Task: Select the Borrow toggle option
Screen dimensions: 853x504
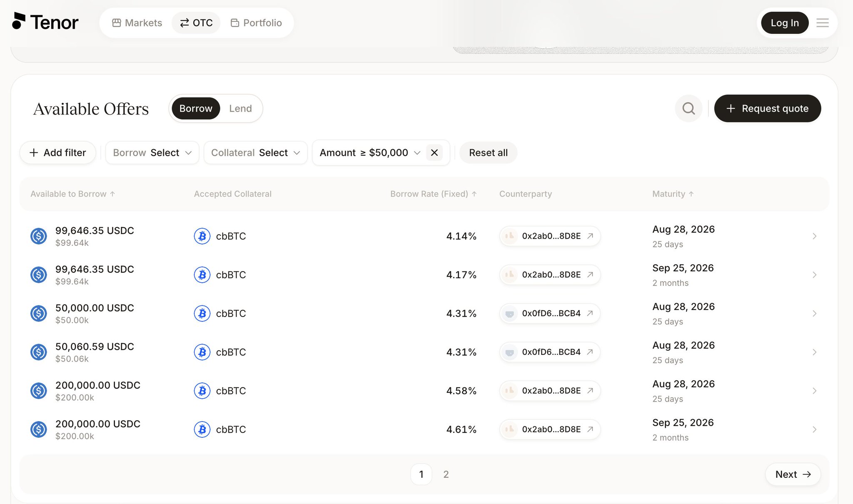Action: (196, 109)
